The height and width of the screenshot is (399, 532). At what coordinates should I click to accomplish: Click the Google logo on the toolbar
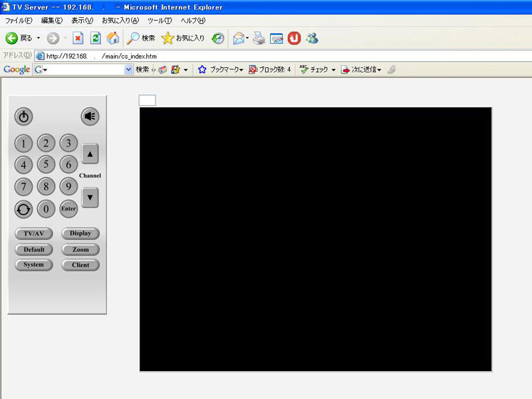(17, 70)
